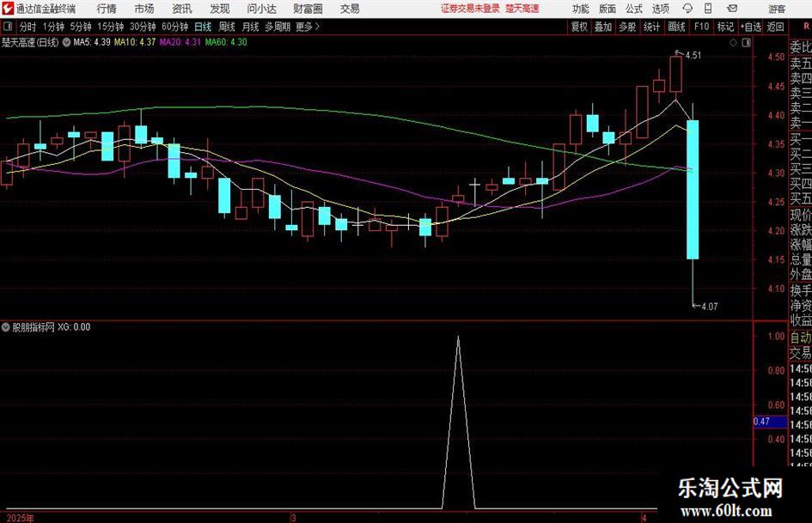Viewport: 812px width, 523px height.
Task: Click the 4.51 high price marker
Action: [x=693, y=56]
